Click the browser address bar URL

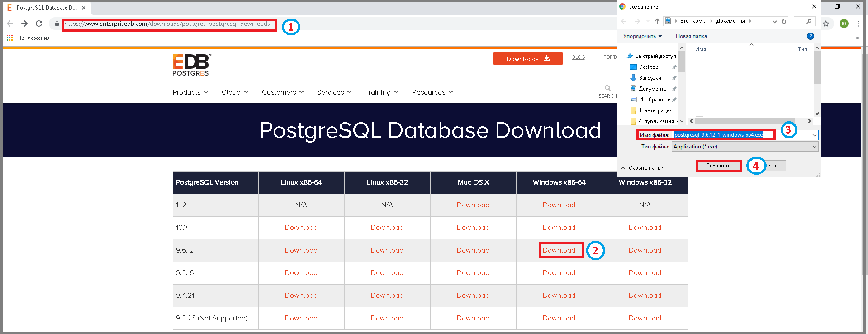click(167, 24)
